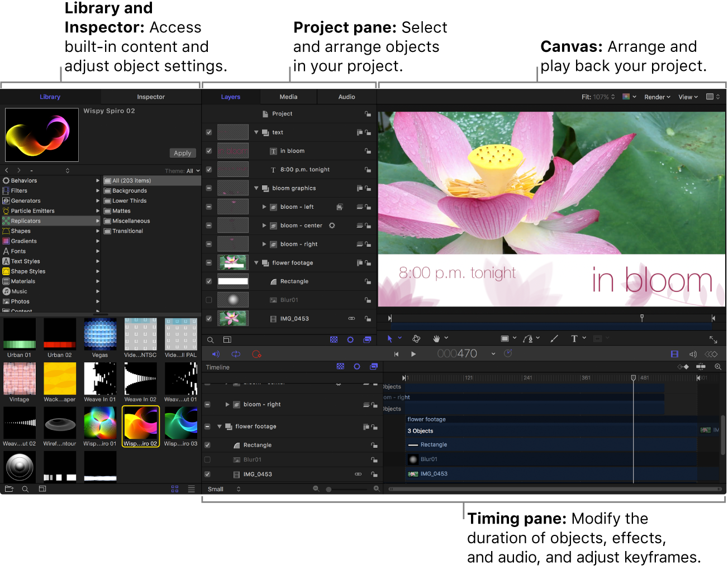Image resolution: width=728 pixels, height=570 pixels.
Task: Click the record animation button
Action: 256,354
